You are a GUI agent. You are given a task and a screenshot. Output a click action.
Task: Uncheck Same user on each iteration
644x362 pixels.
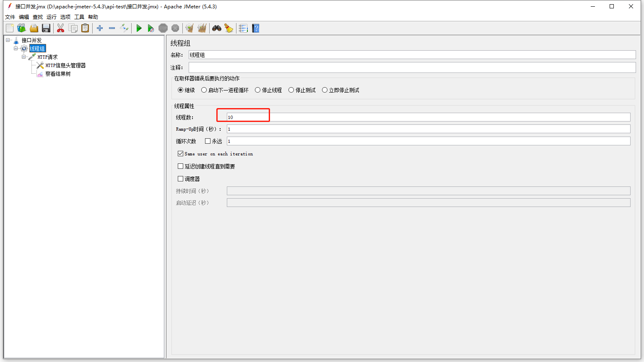tap(181, 154)
